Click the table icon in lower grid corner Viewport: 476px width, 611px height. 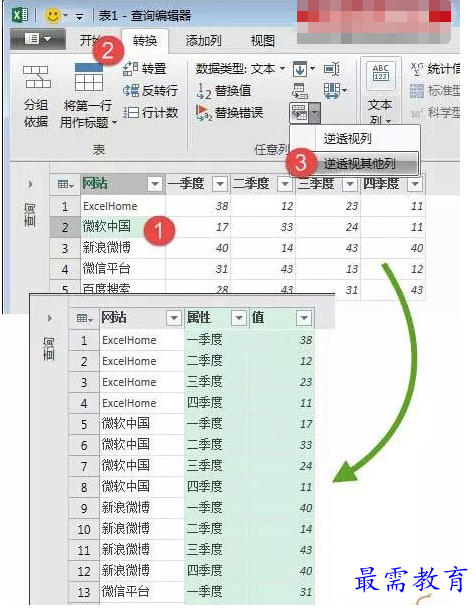[84, 318]
